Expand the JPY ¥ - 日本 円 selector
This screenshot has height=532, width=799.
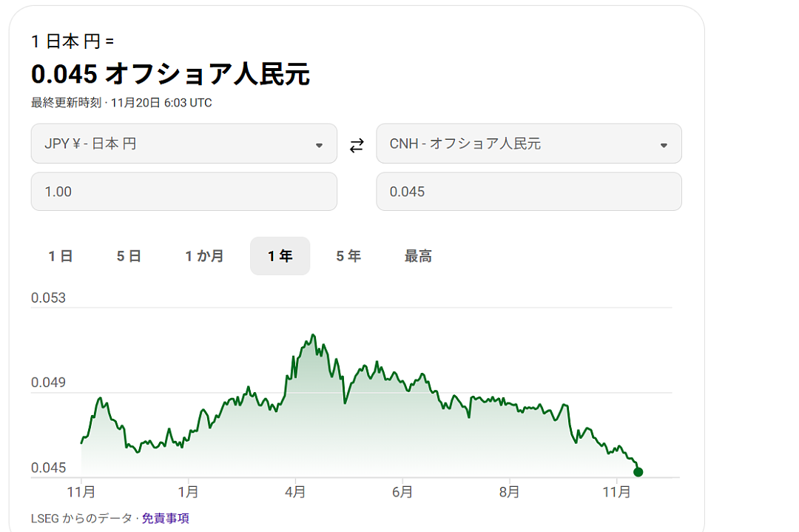(183, 144)
